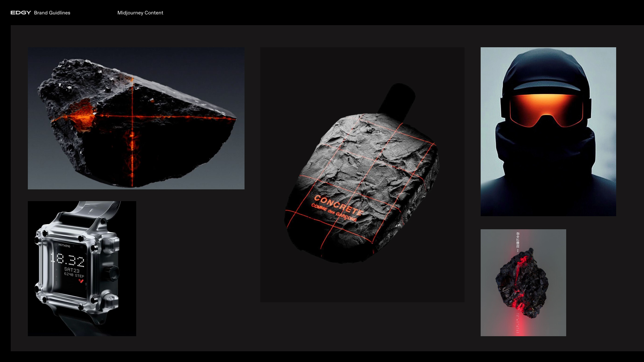The width and height of the screenshot is (644, 362).
Task: Click the Brand Guidlines header text
Action: pyautogui.click(x=52, y=13)
